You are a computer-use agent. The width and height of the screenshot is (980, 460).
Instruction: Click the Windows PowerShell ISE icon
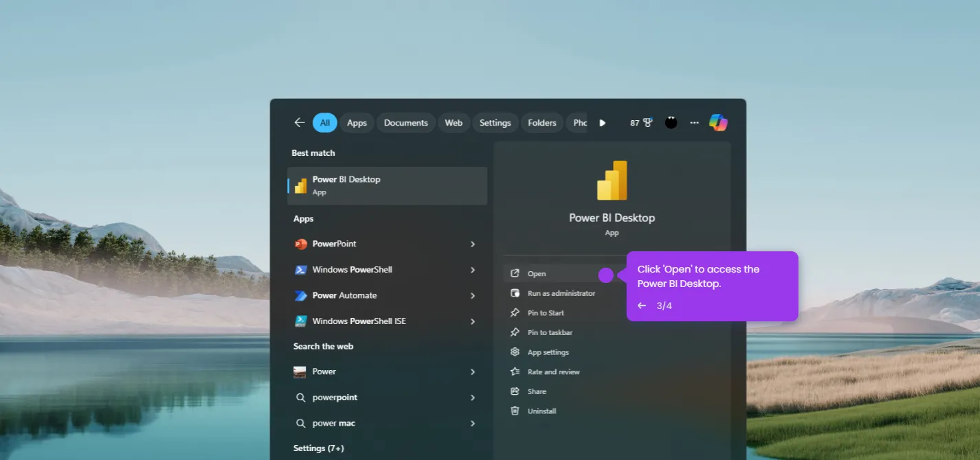pyautogui.click(x=300, y=321)
